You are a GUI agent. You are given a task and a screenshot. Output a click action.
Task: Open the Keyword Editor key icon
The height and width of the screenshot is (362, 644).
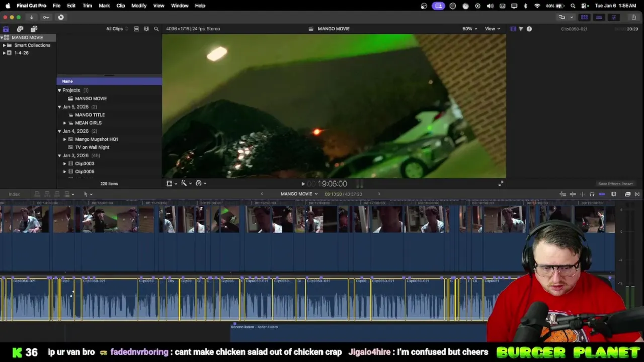[x=46, y=17]
